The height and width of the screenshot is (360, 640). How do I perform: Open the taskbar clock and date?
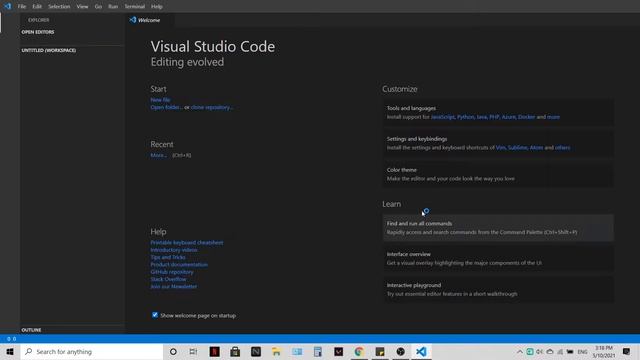[604, 351]
